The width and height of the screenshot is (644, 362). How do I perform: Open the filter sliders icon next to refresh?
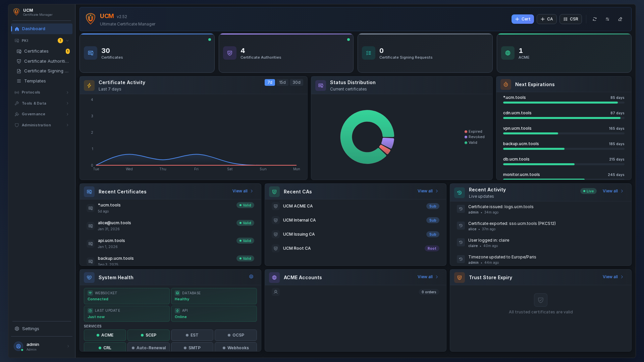[x=607, y=19]
